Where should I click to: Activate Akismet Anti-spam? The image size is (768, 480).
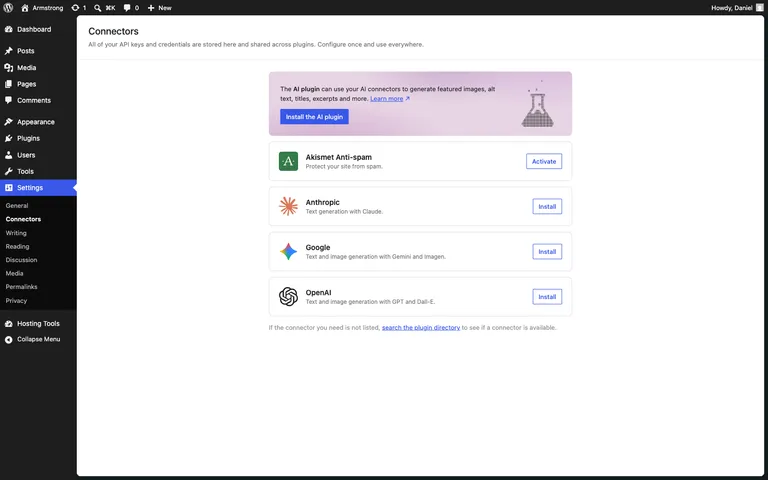544,161
